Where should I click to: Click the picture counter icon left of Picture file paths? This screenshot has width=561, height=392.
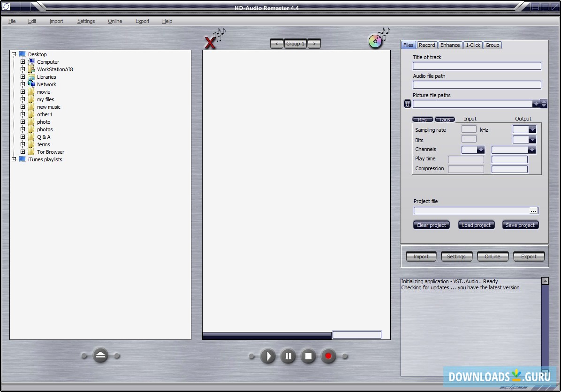[407, 104]
